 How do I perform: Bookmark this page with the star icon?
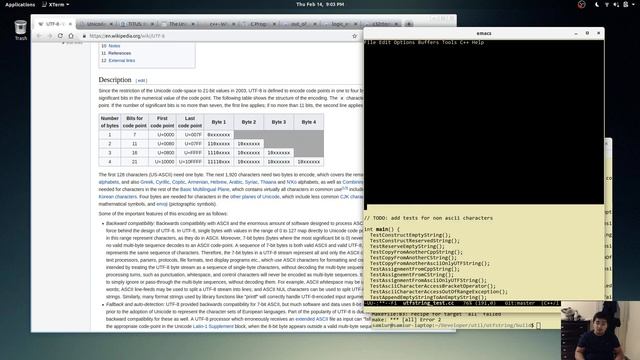(x=354, y=36)
